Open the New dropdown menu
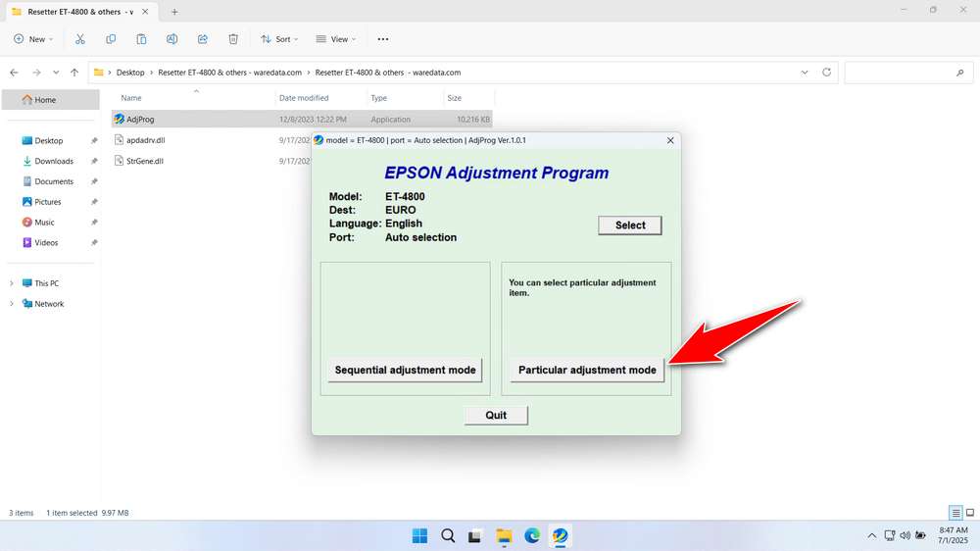The height and width of the screenshot is (551, 980). coord(33,39)
